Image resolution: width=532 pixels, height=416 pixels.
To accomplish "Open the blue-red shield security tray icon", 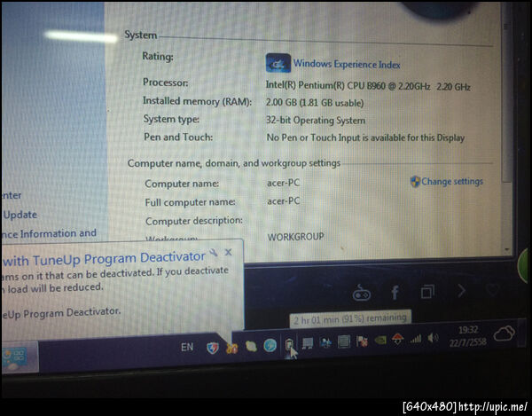I will coord(213,348).
